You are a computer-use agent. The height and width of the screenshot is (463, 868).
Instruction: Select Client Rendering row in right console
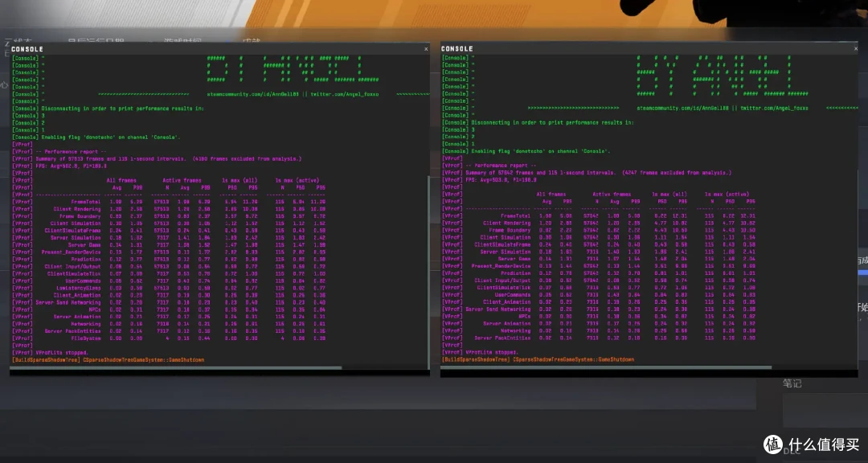[599, 223]
